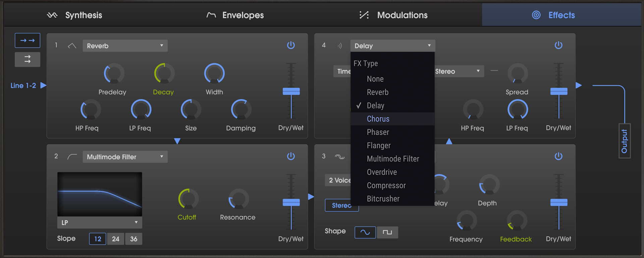Set filter Slope to 24
The height and width of the screenshot is (258, 644).
click(x=115, y=239)
